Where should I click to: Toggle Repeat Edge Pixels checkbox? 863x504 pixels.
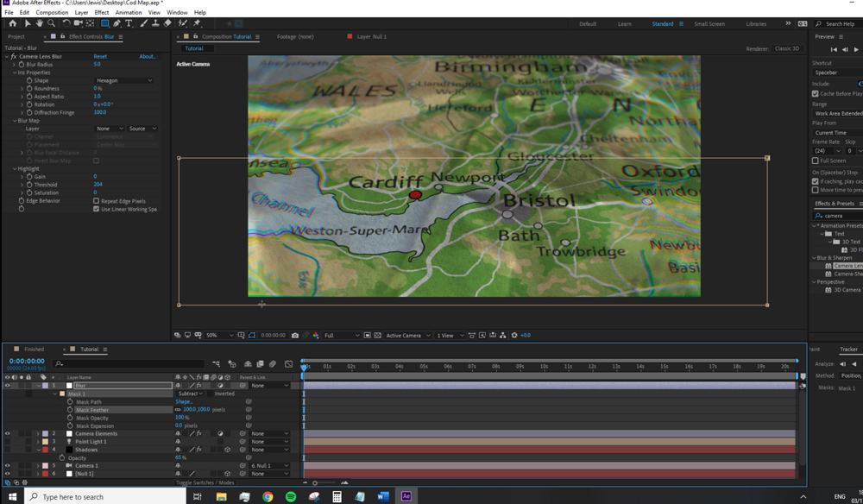click(x=97, y=201)
